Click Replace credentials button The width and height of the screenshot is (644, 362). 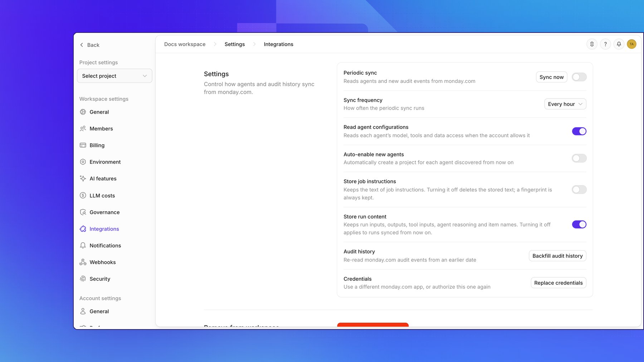click(558, 283)
